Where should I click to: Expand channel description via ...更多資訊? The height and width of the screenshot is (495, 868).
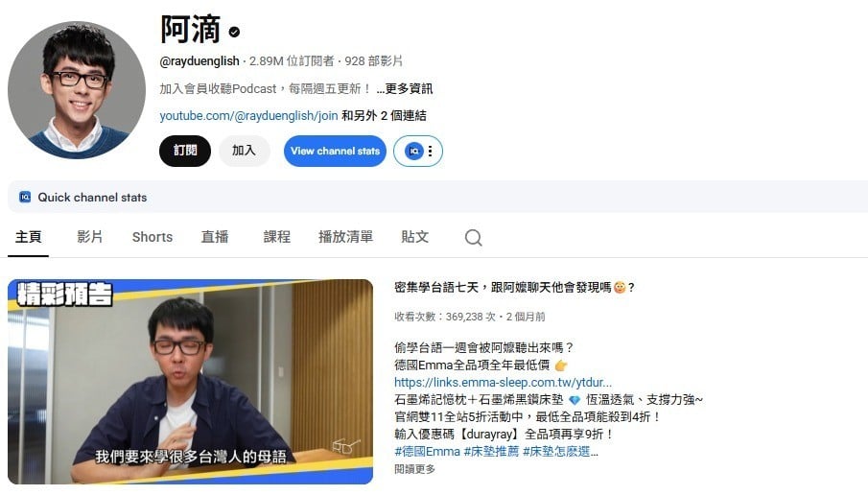pos(405,88)
